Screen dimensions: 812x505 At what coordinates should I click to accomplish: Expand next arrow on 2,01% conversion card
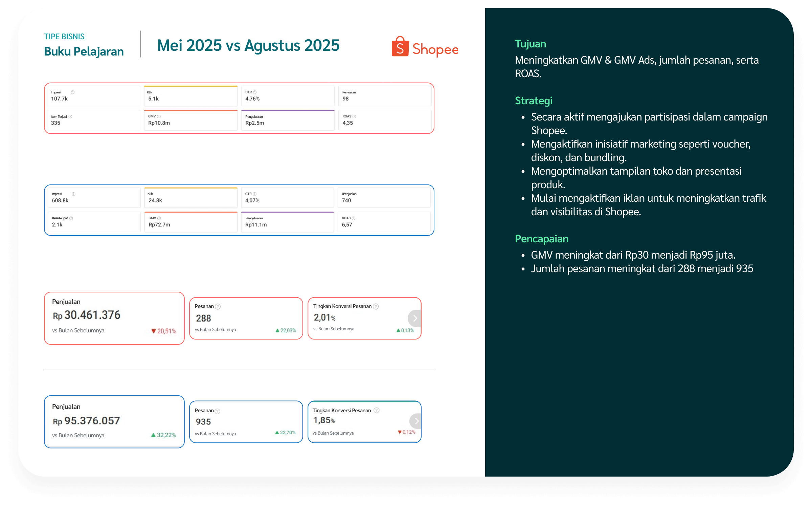(415, 318)
